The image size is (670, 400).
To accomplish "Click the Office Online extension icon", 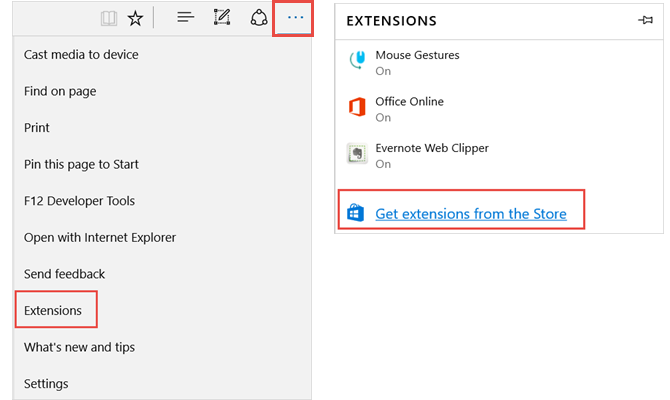I will coord(357,107).
